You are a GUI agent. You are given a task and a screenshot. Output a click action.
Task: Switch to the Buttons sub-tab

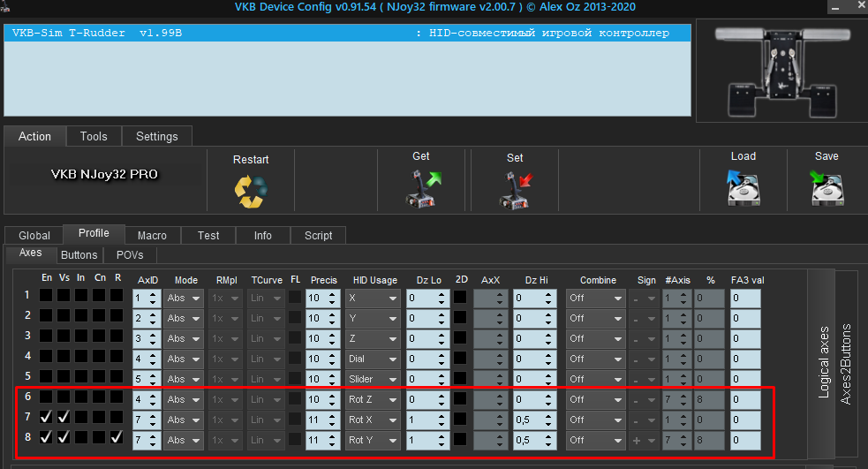(x=79, y=254)
